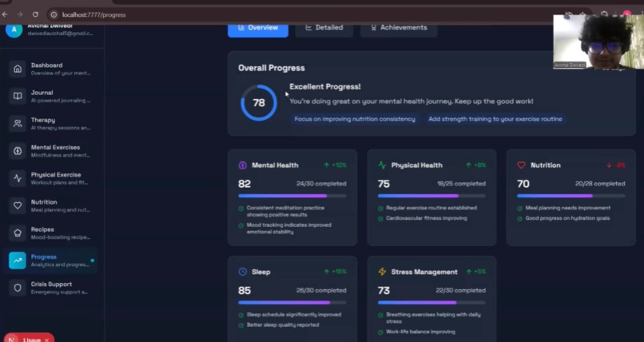Click 'Regular exercise routine established' note
Screen dimensions: 644x342
(431, 208)
